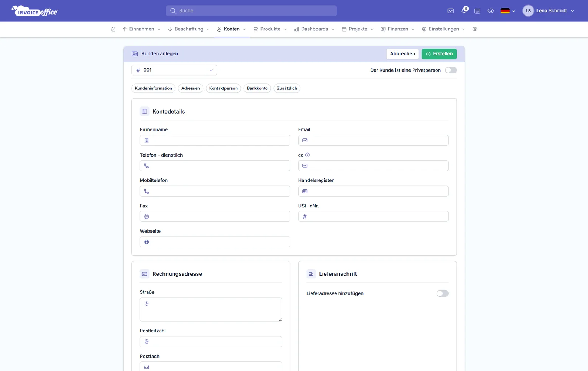This screenshot has height=371, width=588.
Task: Click the ID card icon in Handelsregister field
Action: click(x=305, y=191)
